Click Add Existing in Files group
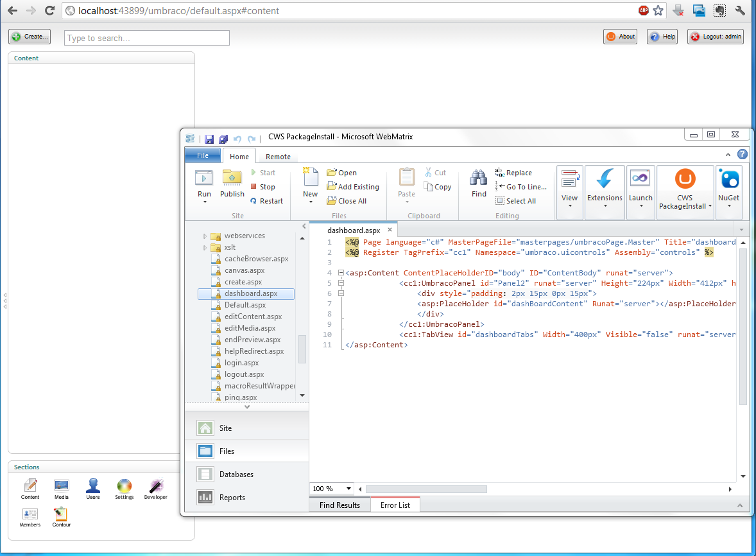 coord(353,187)
